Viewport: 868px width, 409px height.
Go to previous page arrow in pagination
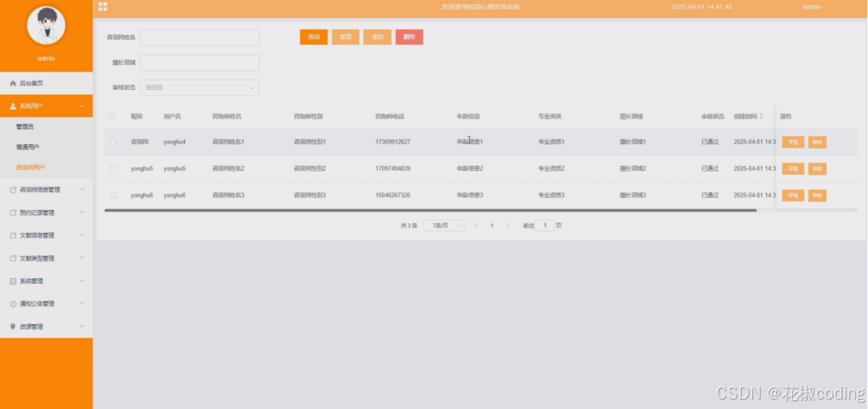[476, 226]
